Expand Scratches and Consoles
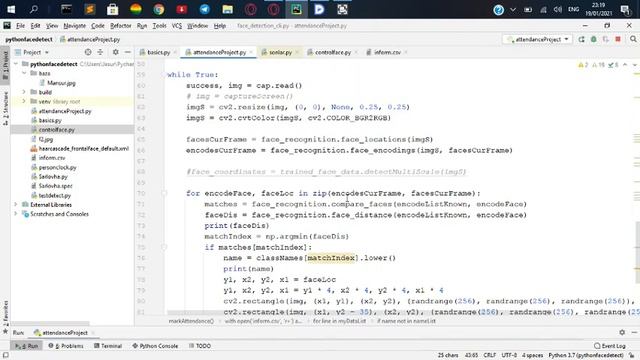The width and height of the screenshot is (640, 360). (x=16, y=214)
